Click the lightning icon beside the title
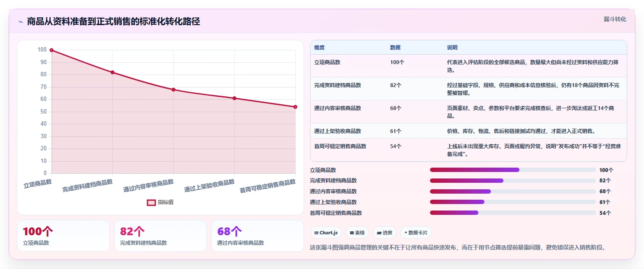This screenshot has width=644, height=269. point(20,22)
